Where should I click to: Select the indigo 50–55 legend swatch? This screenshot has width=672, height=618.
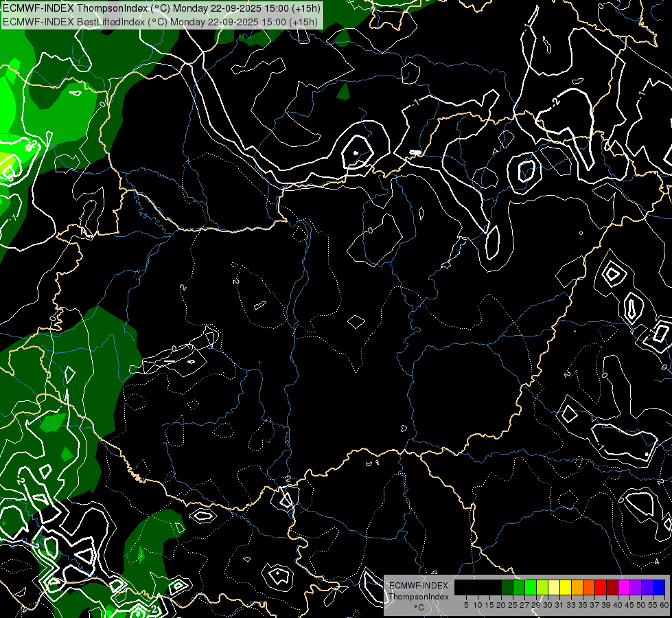[647, 588]
